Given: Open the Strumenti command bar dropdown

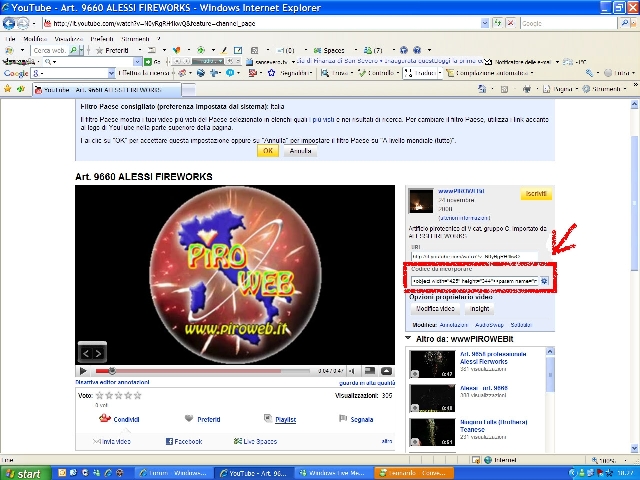Looking at the screenshot, I should [624, 89].
